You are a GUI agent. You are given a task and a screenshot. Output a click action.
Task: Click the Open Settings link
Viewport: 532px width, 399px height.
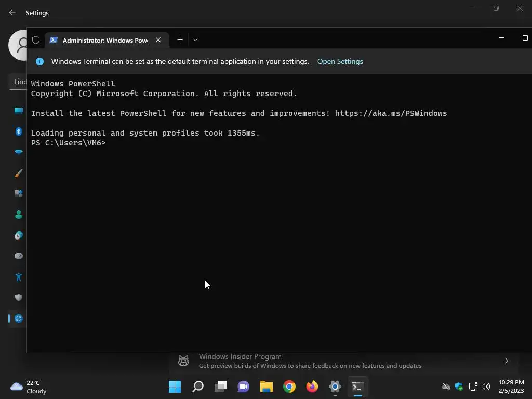[340, 61]
